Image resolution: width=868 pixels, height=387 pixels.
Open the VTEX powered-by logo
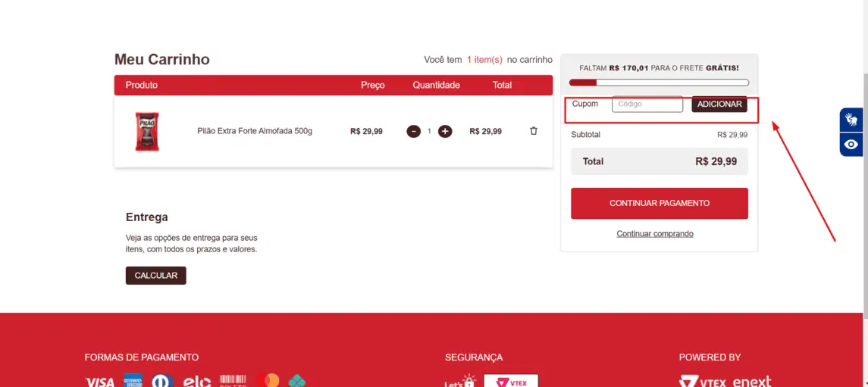pyautogui.click(x=703, y=382)
